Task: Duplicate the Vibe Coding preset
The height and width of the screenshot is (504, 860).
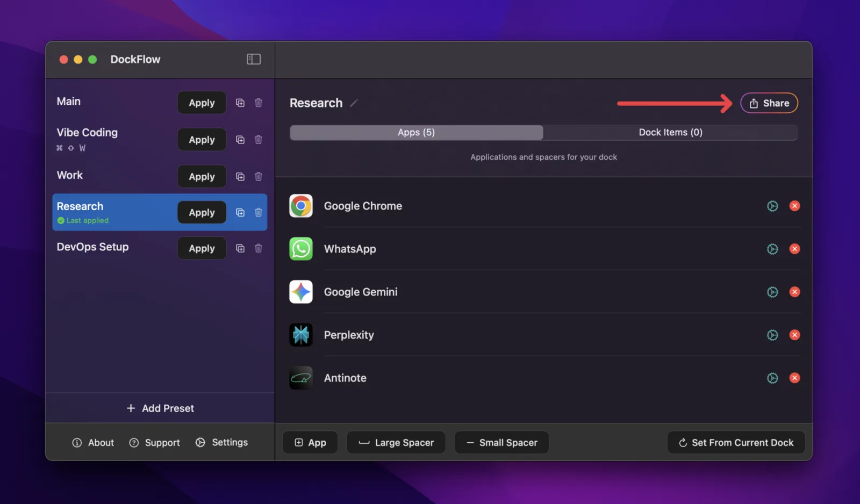Action: pyautogui.click(x=240, y=140)
